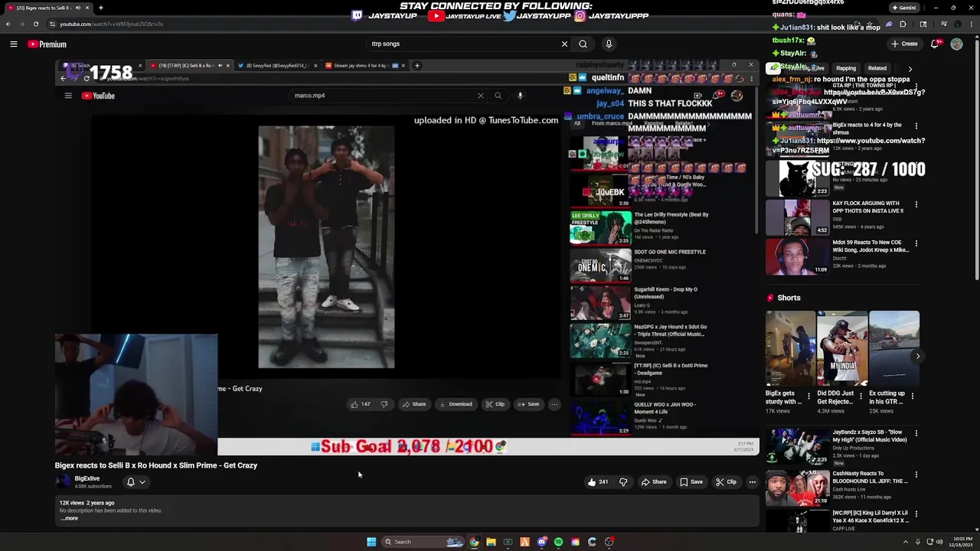Open 'Mdot 59 Reacts To New COE' video
The image size is (980, 551).
coord(871,246)
